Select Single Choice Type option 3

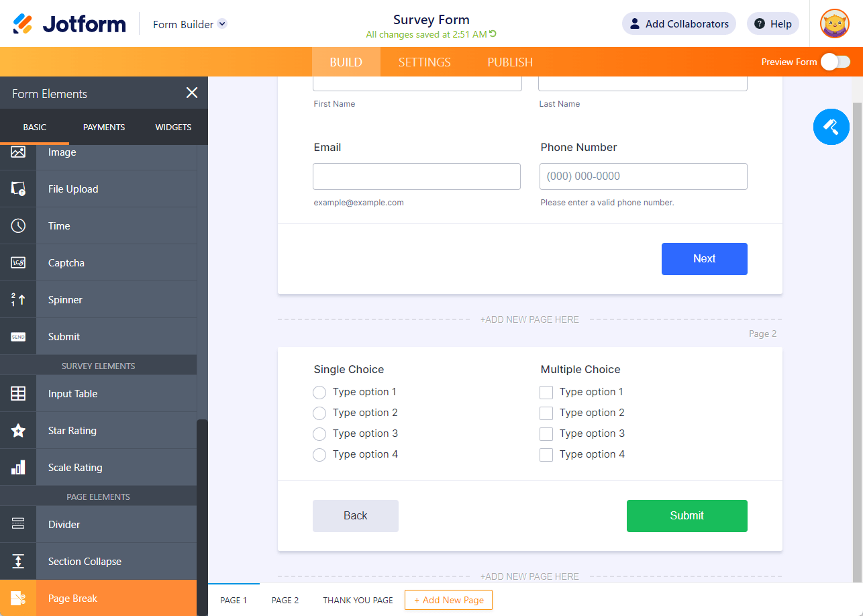point(319,434)
